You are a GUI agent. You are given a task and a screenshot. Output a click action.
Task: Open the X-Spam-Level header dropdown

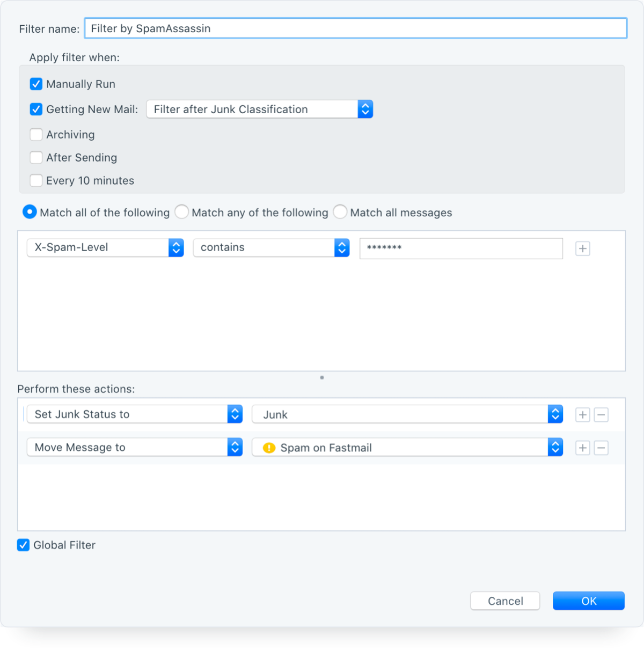point(106,247)
